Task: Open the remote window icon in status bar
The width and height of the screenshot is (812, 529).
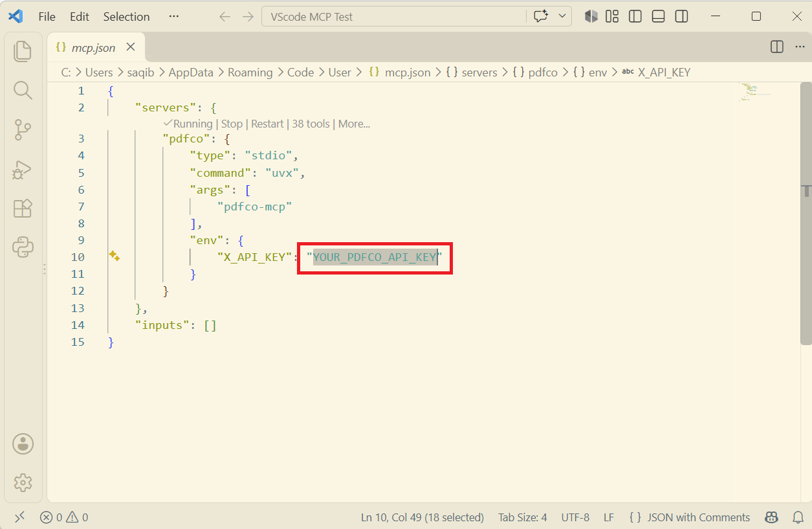Action: [20, 517]
